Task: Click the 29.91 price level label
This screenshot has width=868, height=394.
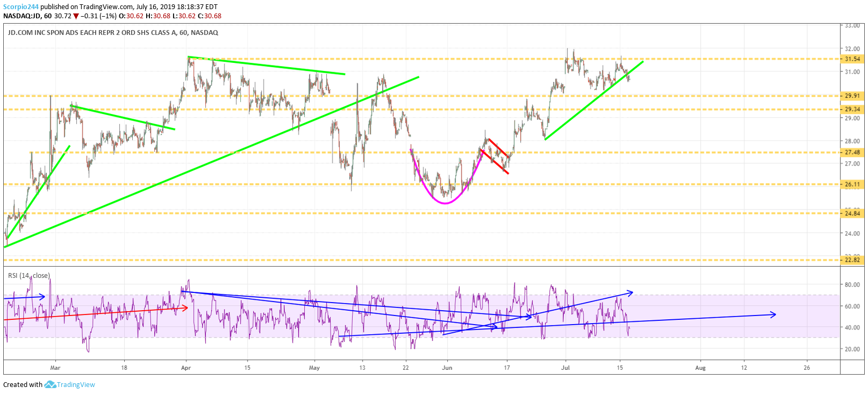Action: point(852,96)
